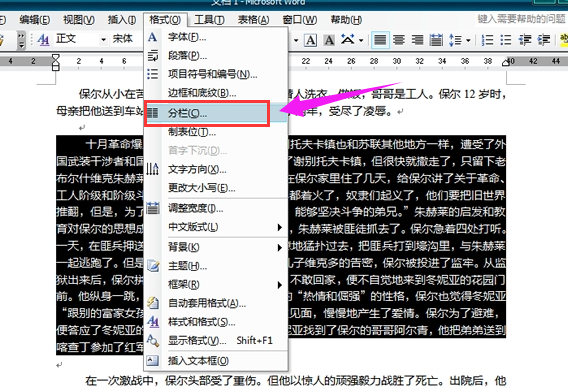Choose 字体(F)... from the Format menu

click(x=216, y=37)
